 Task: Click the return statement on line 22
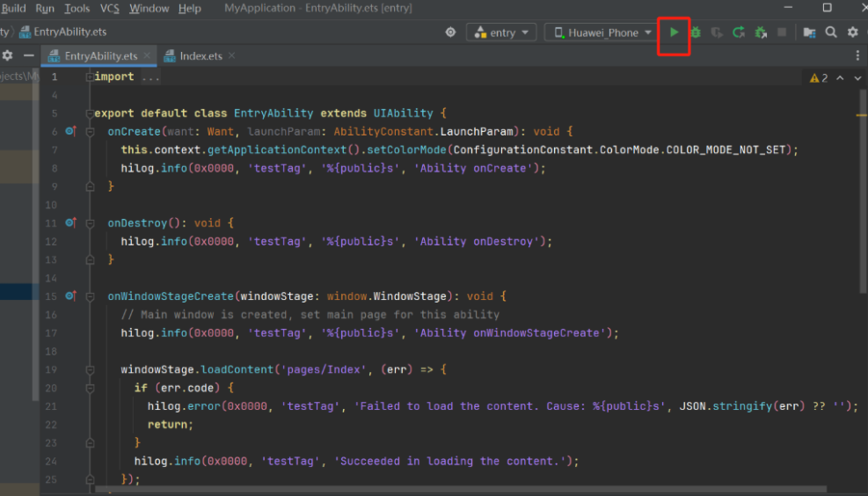[170, 425]
